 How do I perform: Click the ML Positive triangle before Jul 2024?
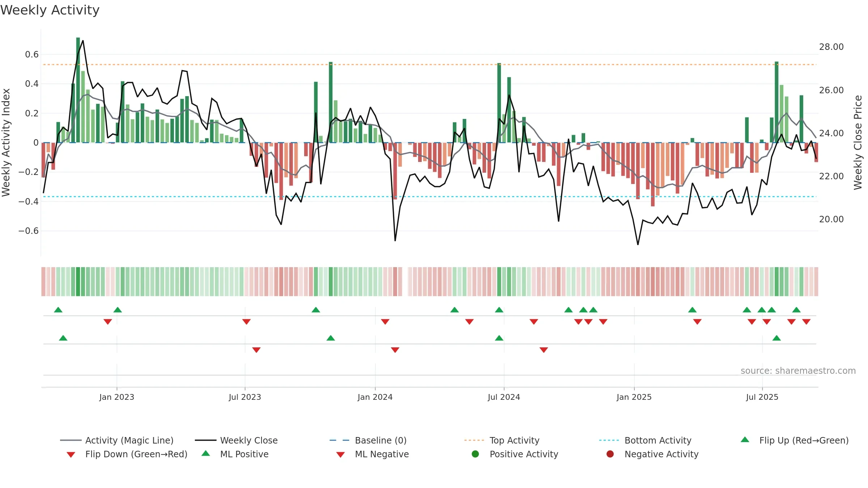[499, 338]
